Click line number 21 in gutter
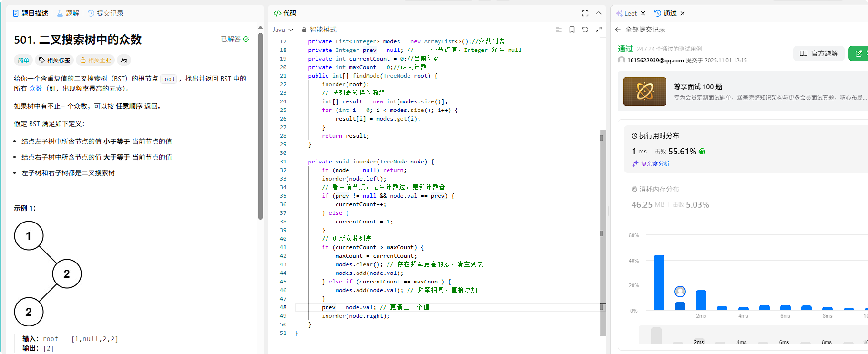This screenshot has width=868, height=354. (x=283, y=76)
